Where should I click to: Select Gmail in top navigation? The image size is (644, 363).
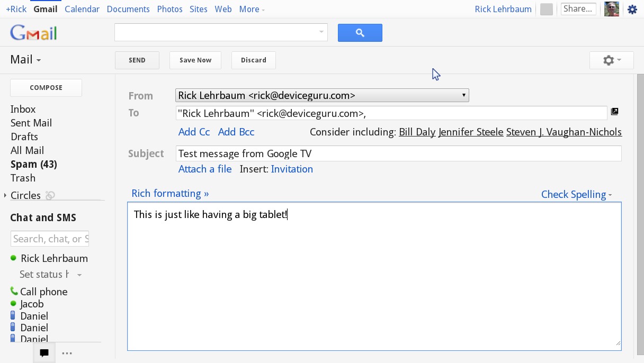click(45, 9)
